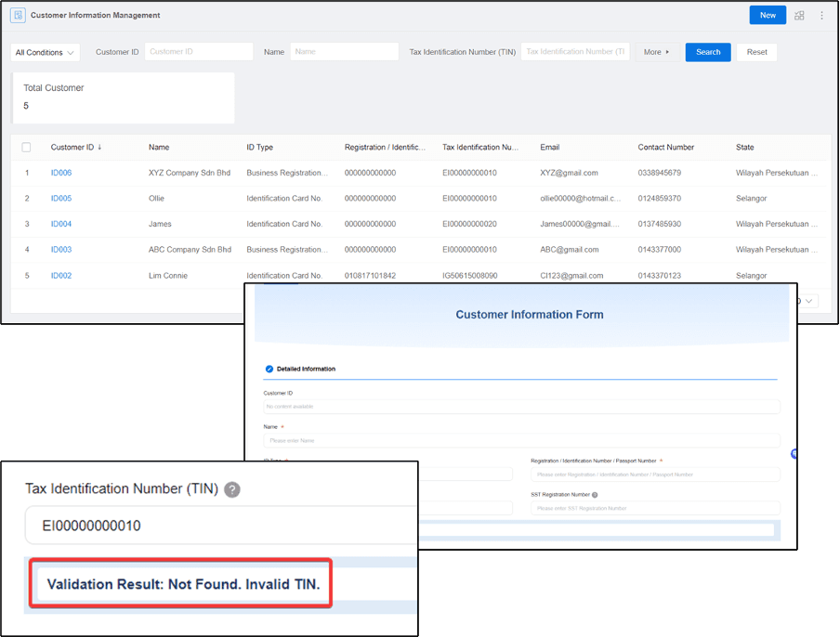
Task: Click the Detailed Information check icon
Action: click(x=269, y=369)
